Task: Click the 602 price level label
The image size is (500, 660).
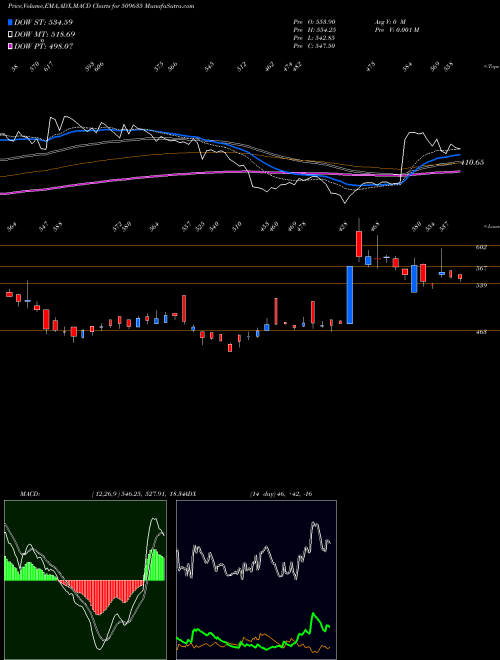Action: [481, 247]
